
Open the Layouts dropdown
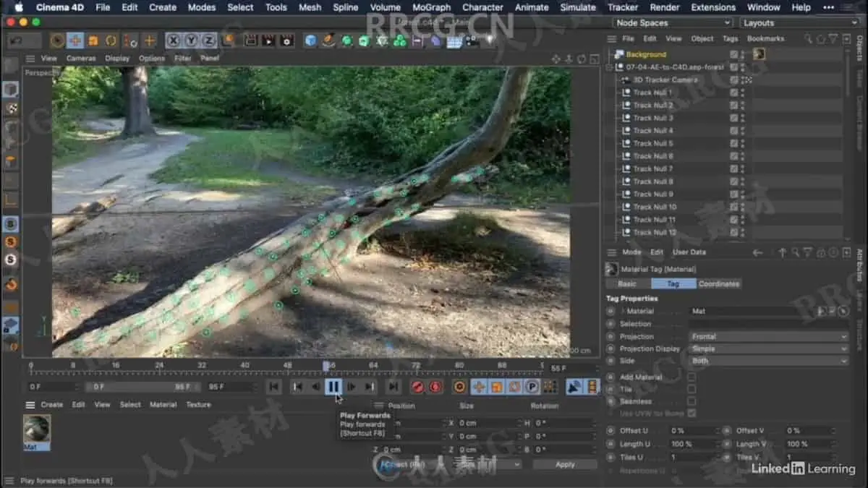point(800,23)
